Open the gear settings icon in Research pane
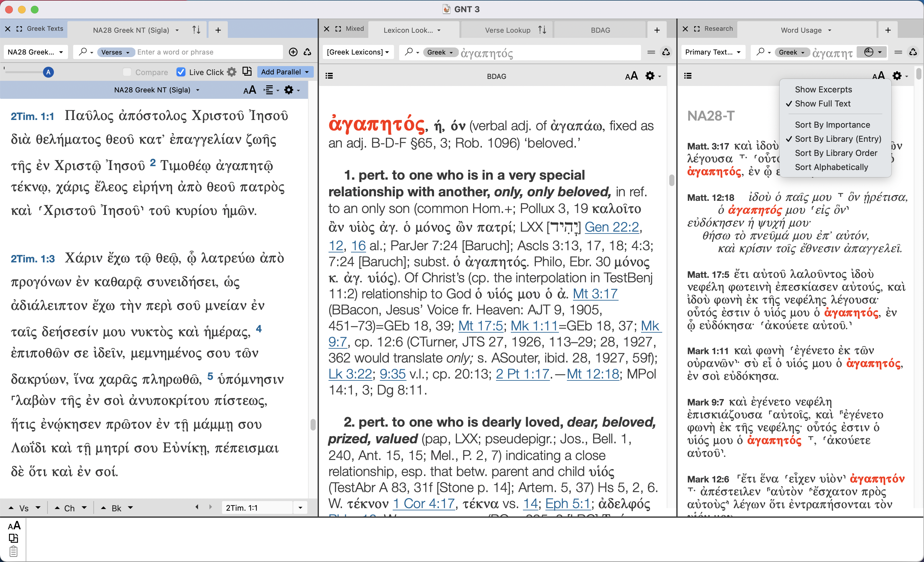Image resolution: width=924 pixels, height=562 pixels. point(897,76)
